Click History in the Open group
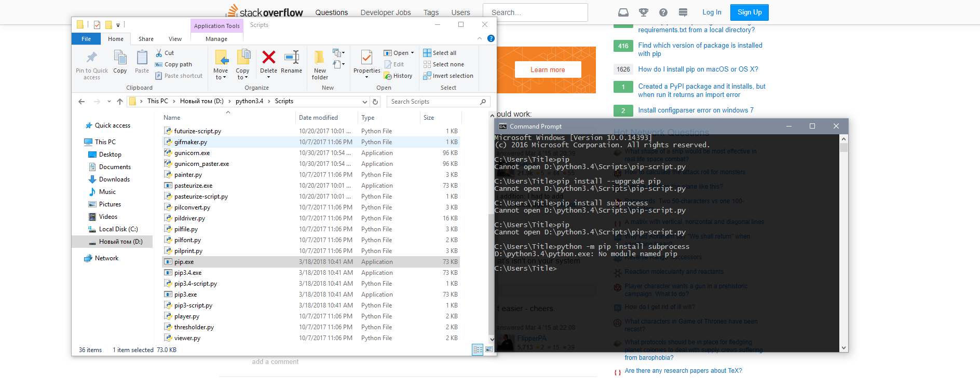Screen dimensions: 980x378 [x=398, y=76]
